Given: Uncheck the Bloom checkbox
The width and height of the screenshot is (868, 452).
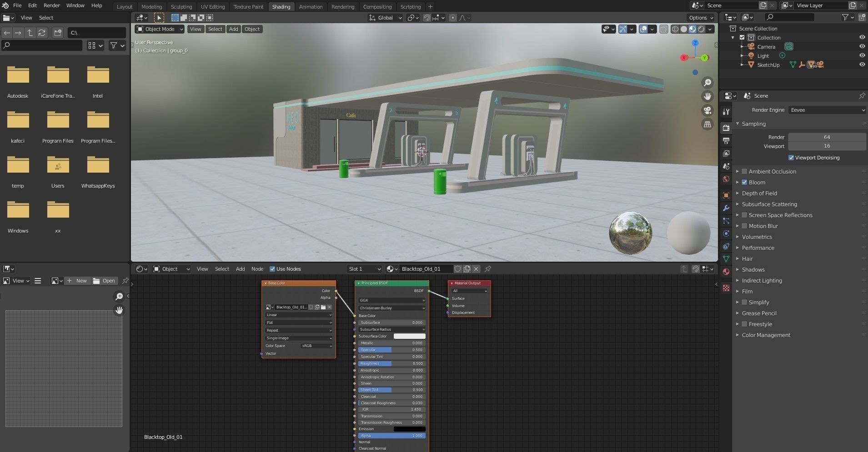Looking at the screenshot, I should coord(744,182).
